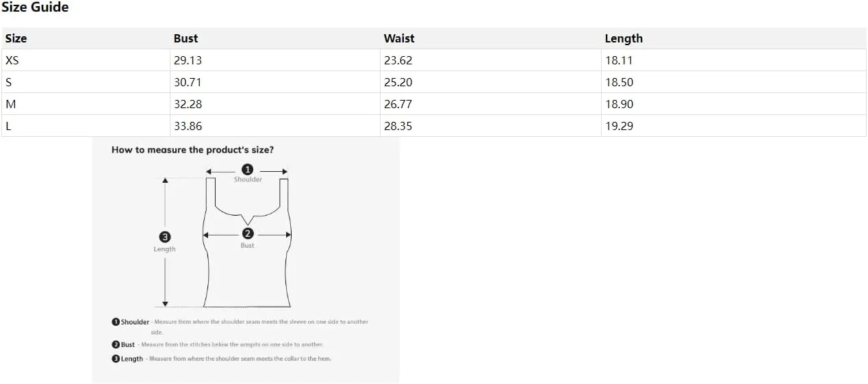Click the 29.13 bust value cell

click(x=275, y=60)
